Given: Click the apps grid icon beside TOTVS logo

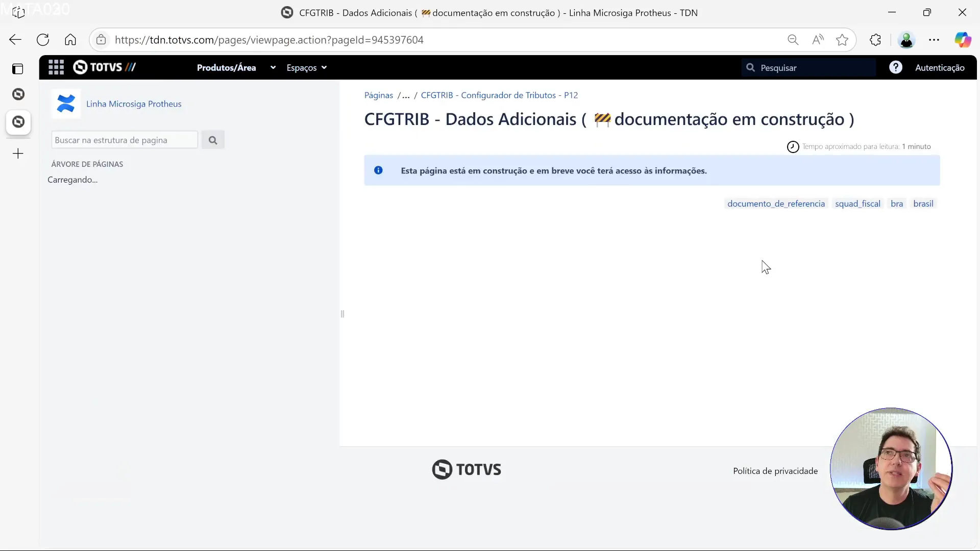Looking at the screenshot, I should pos(56,67).
